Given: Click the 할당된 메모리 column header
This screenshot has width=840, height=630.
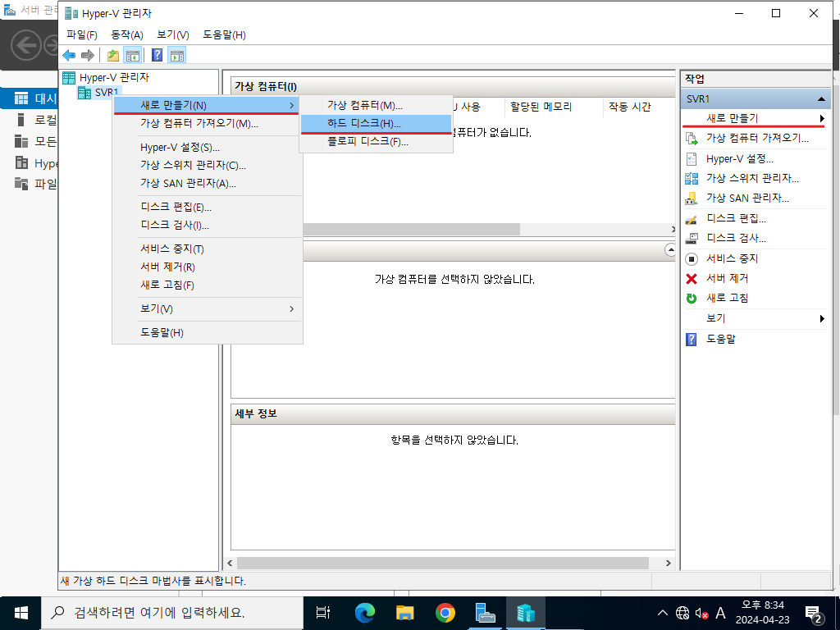Looking at the screenshot, I should point(554,107).
